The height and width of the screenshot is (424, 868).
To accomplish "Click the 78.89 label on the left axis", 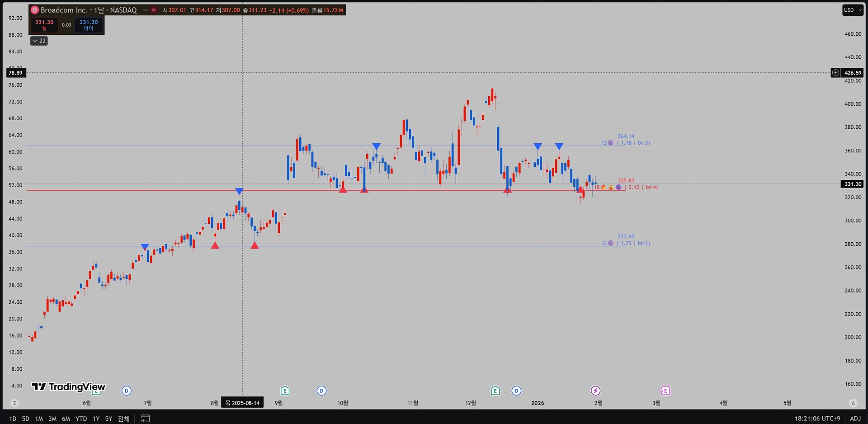I will coord(16,73).
